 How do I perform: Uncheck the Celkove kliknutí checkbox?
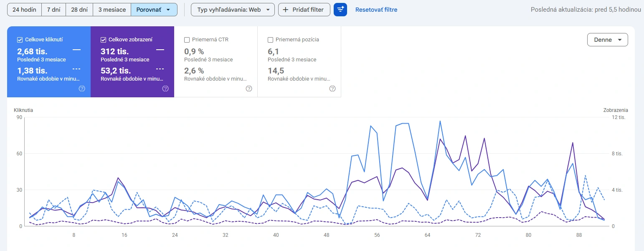tap(20, 40)
